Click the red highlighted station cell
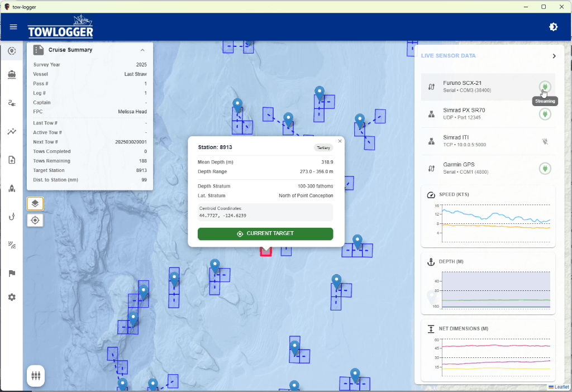This screenshot has width=572, height=392. (x=266, y=252)
